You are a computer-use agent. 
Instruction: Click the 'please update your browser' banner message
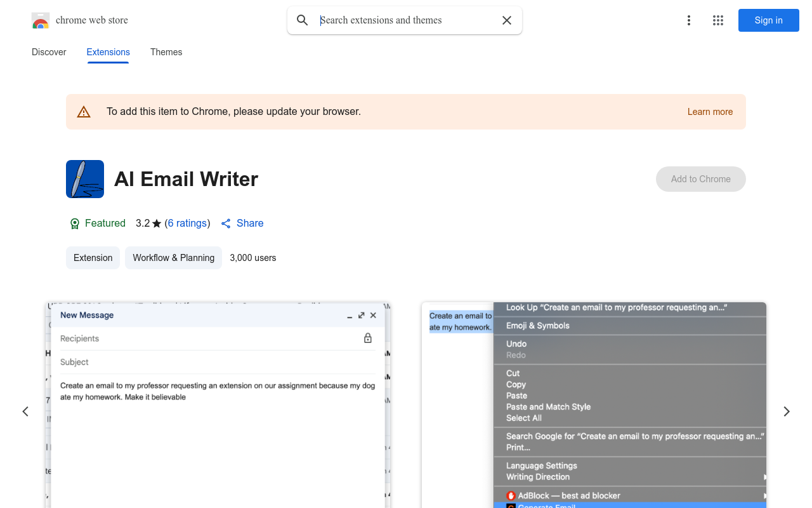click(233, 112)
